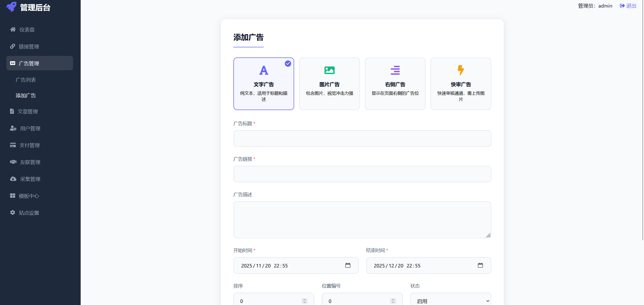Select the 图片广告 ad type card

pyautogui.click(x=329, y=84)
